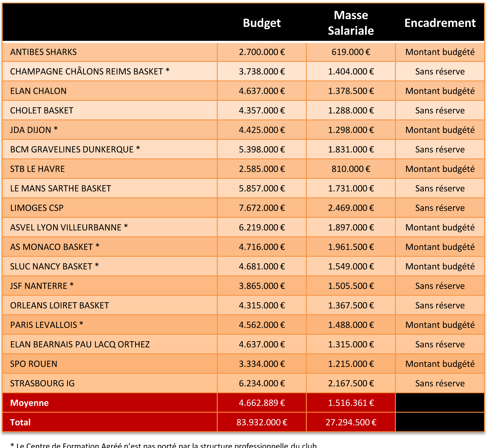Screen dimensions: 490x448
Task: Select SPO ROUEN's Montant budgété cell
Action: (440, 364)
